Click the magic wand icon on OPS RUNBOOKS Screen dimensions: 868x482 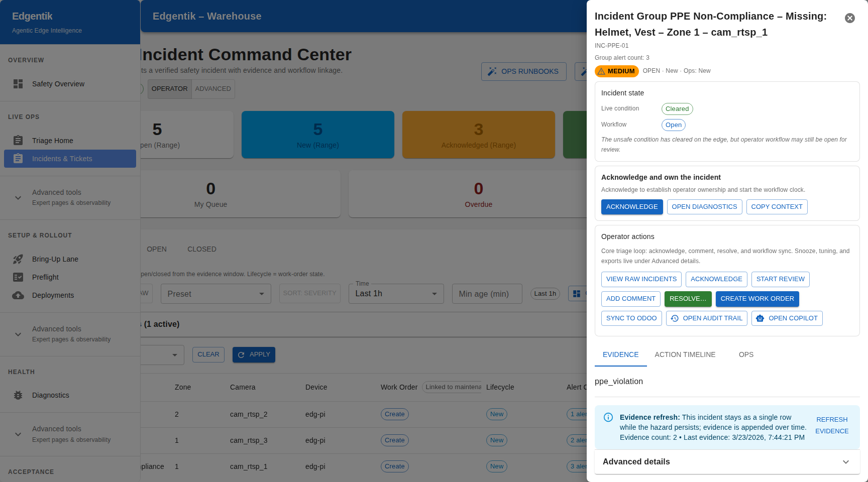(x=492, y=71)
